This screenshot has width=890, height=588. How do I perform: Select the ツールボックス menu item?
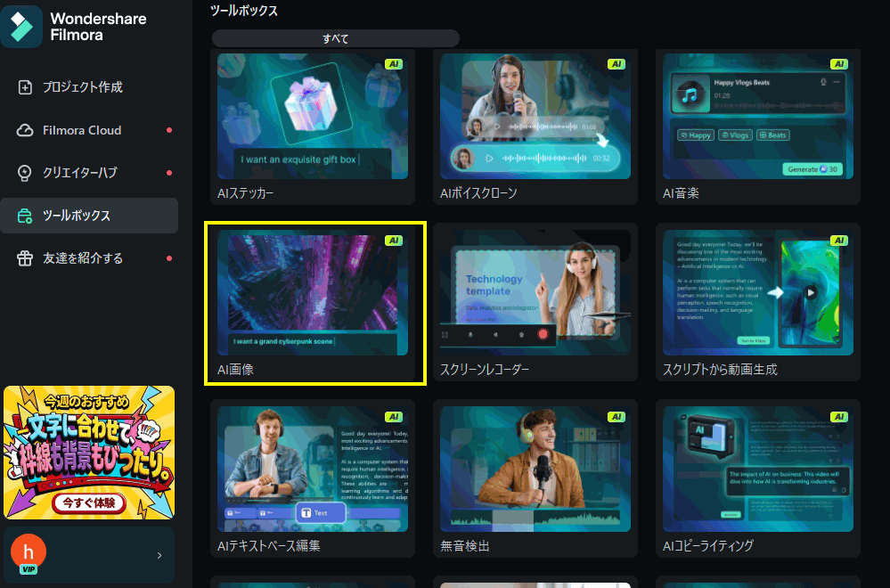89,216
